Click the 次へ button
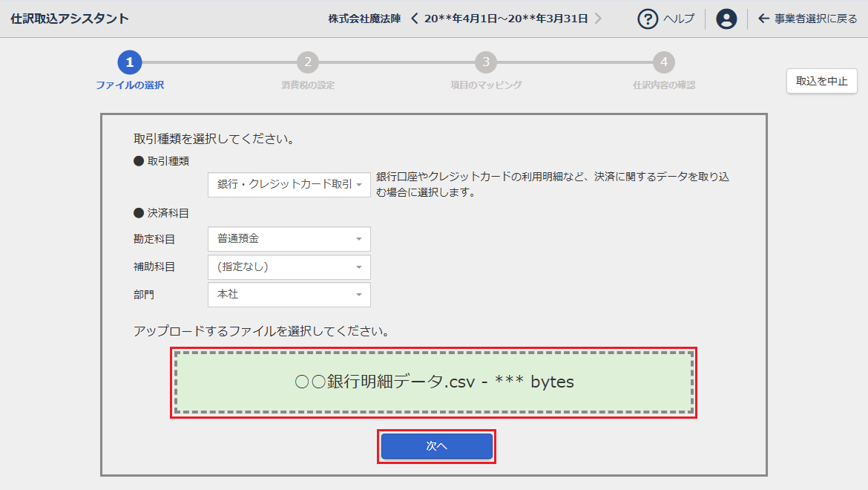Image resolution: width=868 pixels, height=490 pixels. click(x=436, y=446)
